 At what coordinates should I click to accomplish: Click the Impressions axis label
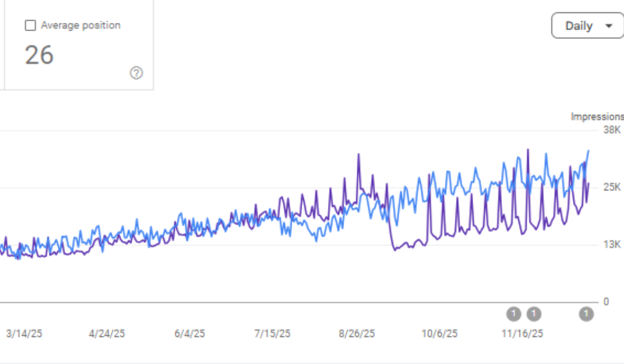(x=597, y=116)
